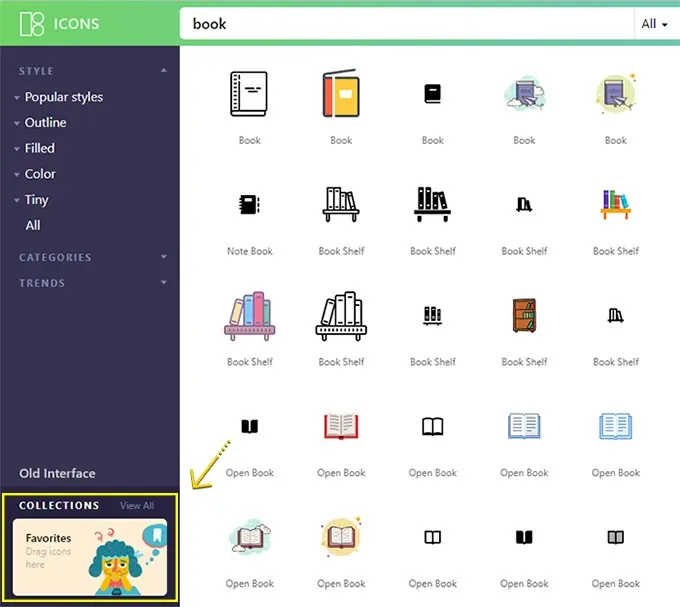Choose the black filled Open Book in last row

[524, 537]
